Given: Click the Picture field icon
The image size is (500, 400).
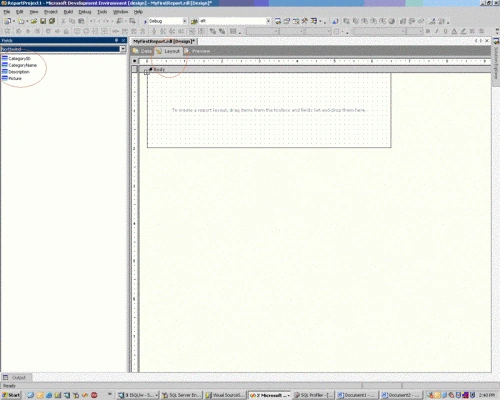Looking at the screenshot, I should [5, 78].
